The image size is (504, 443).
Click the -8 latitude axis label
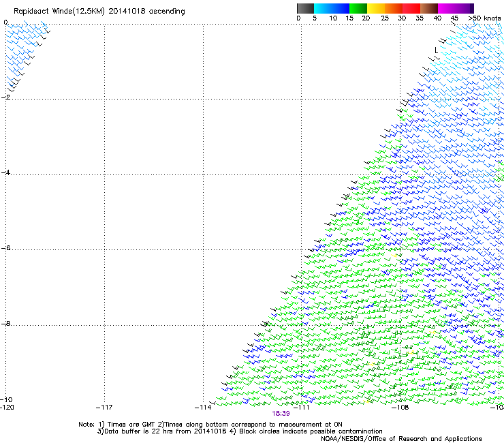click(5, 323)
